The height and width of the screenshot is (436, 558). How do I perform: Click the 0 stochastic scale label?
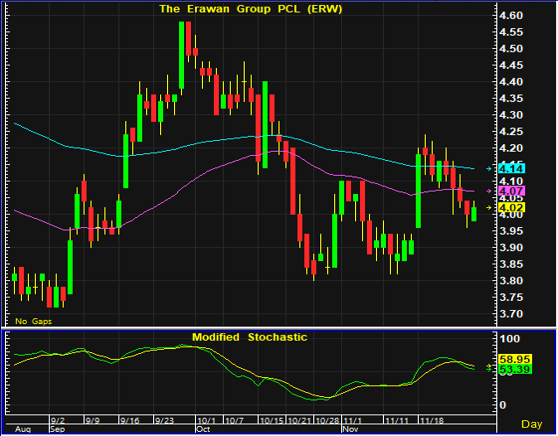(502, 405)
